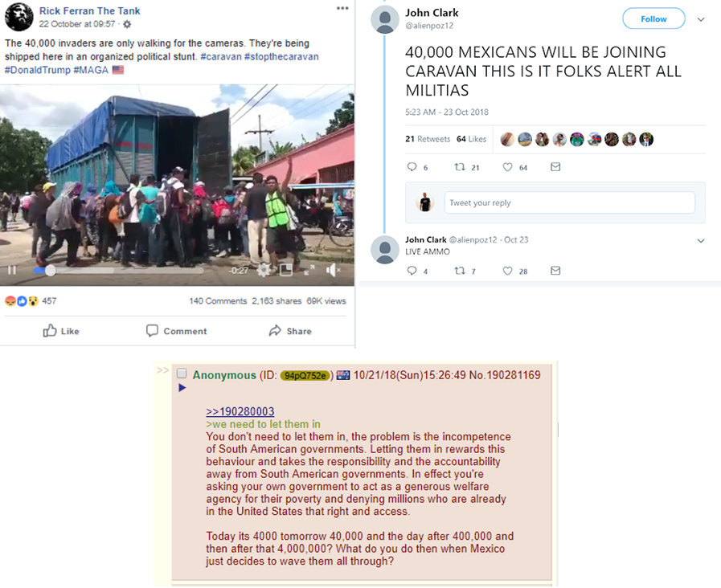Focus the Tweet your reply field
Image resolution: width=721 pixels, height=588 pixels.
569,202
